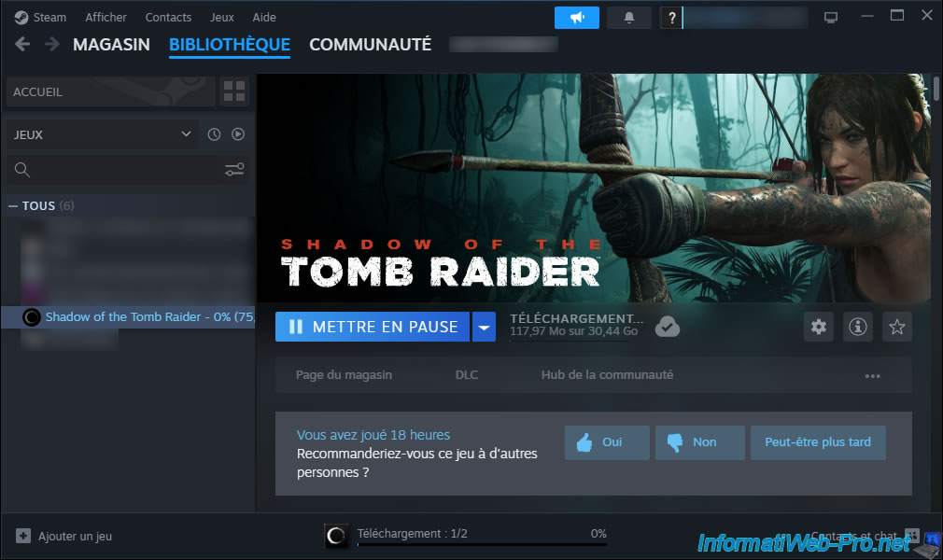Select Shadow of the Tomb Raider entry
The height and width of the screenshot is (560, 943).
point(128,317)
